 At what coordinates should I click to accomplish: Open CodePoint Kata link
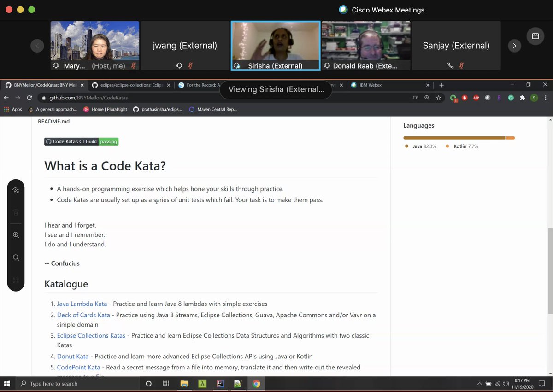tap(78, 367)
